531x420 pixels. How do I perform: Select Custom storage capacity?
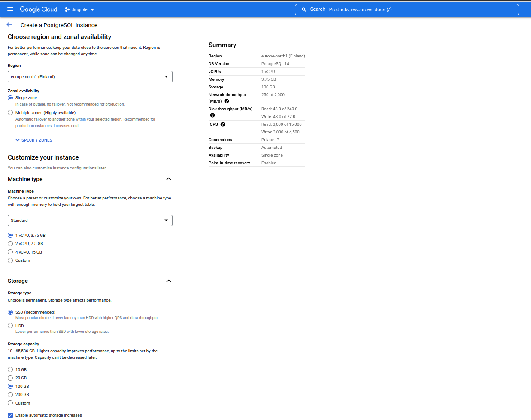tap(10, 403)
